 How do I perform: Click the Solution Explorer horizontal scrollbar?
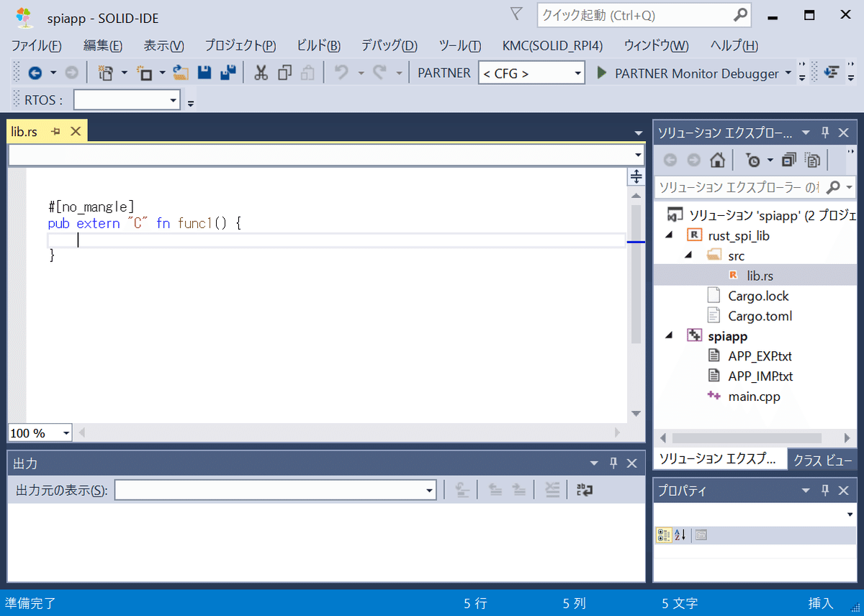pyautogui.click(x=745, y=438)
